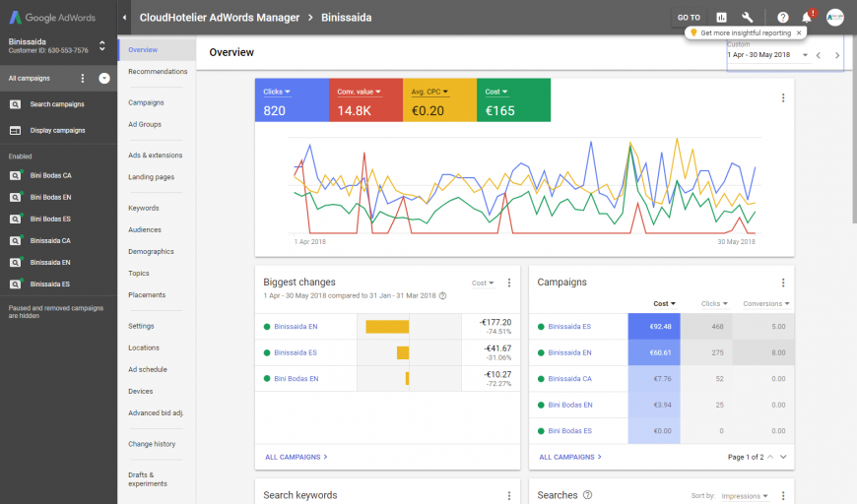This screenshot has height=504, width=857.
Task: Open chart card three-dot menu
Action: [783, 97]
